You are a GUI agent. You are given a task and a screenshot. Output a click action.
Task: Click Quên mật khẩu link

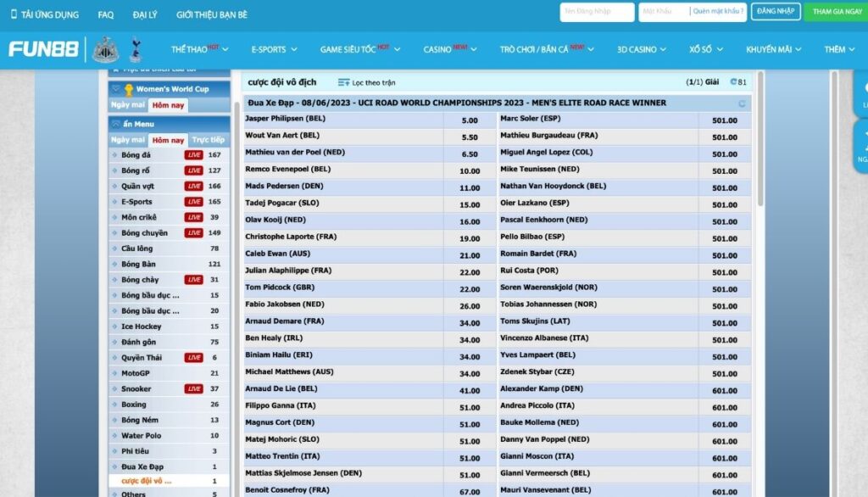point(717,11)
